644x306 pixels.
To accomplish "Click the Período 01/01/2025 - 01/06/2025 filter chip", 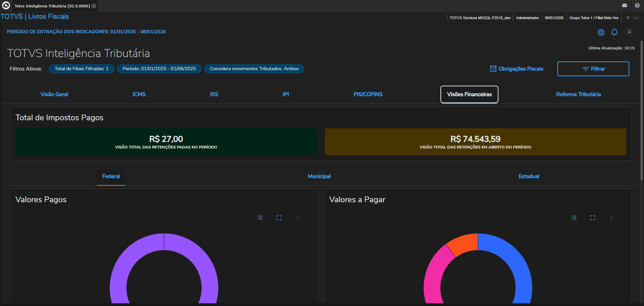I will click(159, 69).
